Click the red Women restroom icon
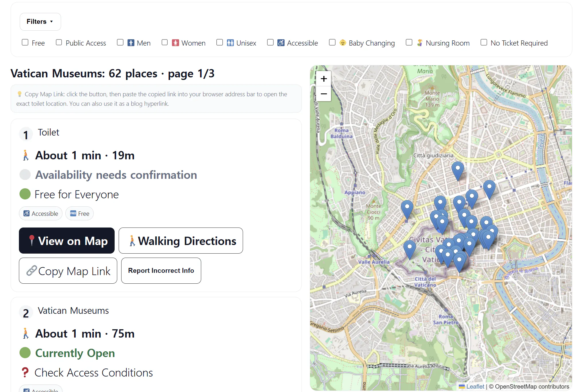 click(175, 43)
